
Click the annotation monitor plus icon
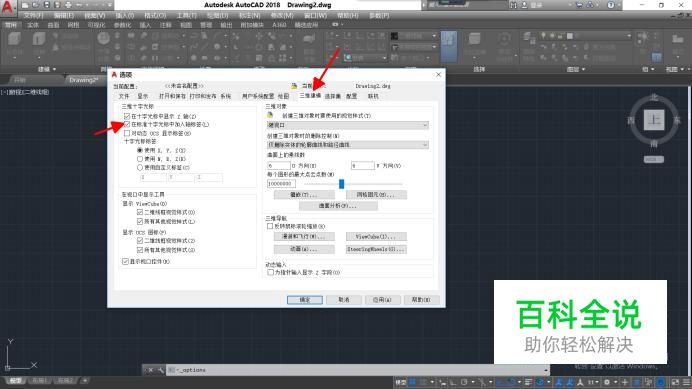click(x=624, y=382)
